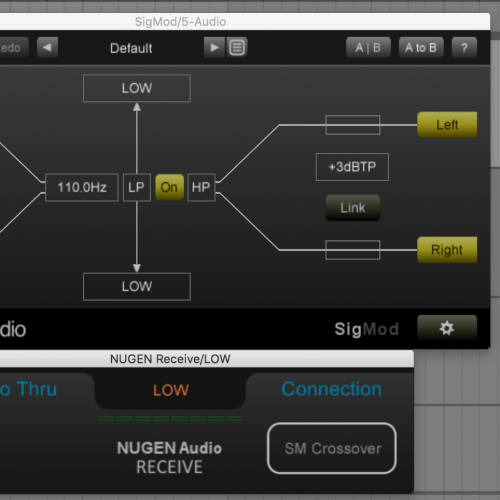
Task: Toggle A|B comparison
Action: [x=368, y=47]
